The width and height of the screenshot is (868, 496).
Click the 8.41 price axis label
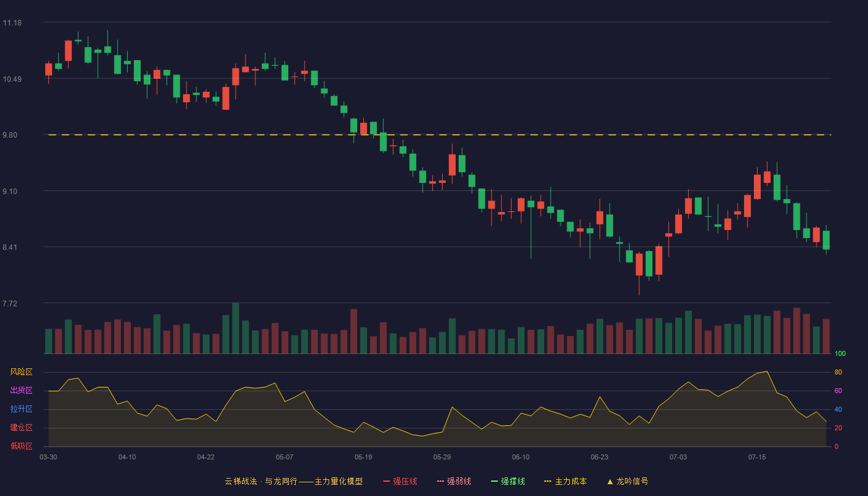[x=11, y=247]
